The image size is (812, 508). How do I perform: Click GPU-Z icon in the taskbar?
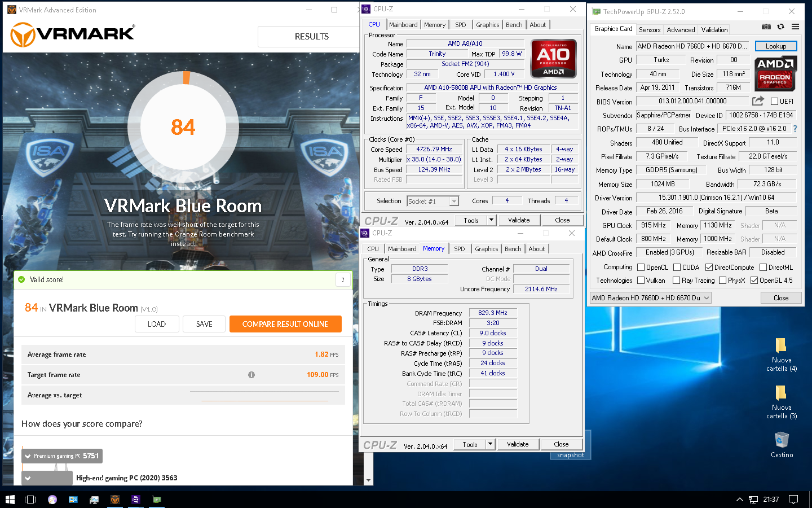pos(157,500)
